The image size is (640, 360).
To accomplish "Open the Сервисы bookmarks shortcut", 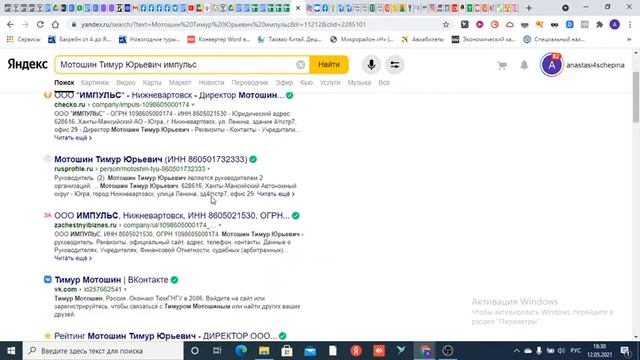I will coord(24,40).
